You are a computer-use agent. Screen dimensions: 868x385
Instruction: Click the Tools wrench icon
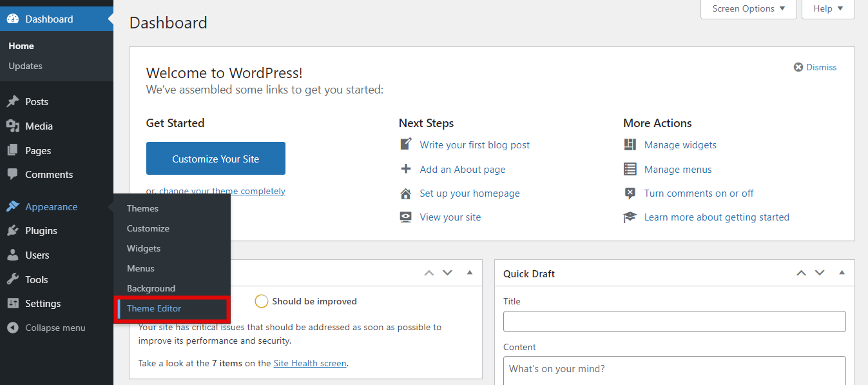12,279
